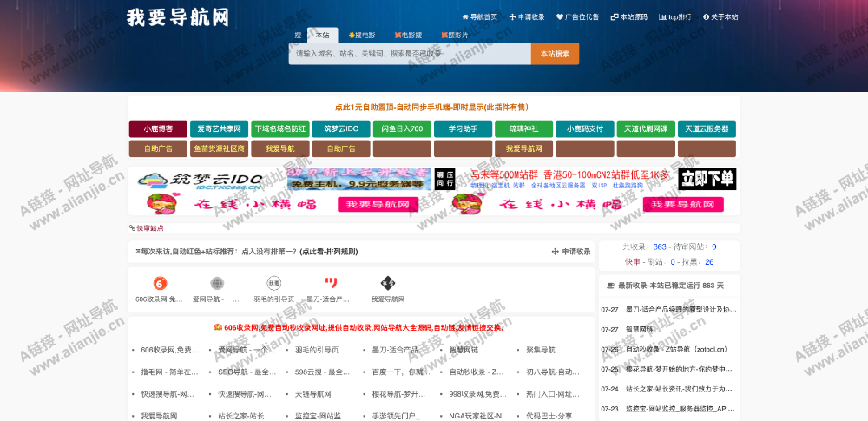Click the red 606收录网 自动秒收录 announcement link
The image size is (868, 421).
click(x=365, y=327)
